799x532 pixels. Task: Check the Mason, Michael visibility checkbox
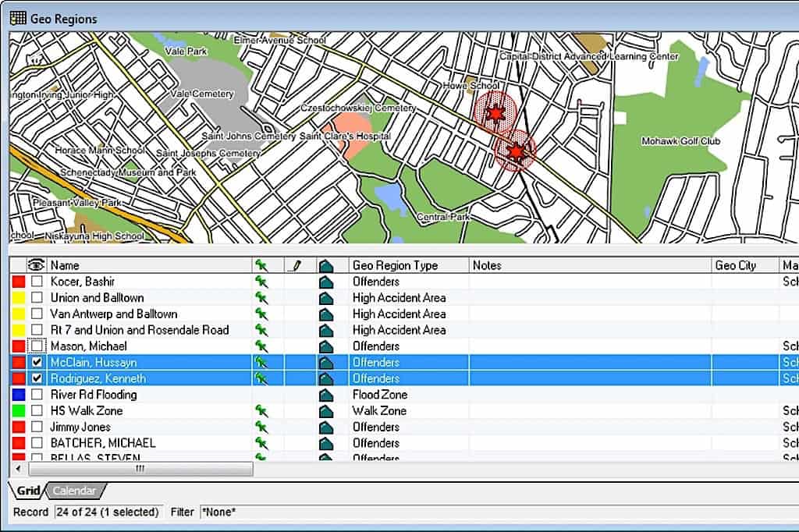pos(37,346)
